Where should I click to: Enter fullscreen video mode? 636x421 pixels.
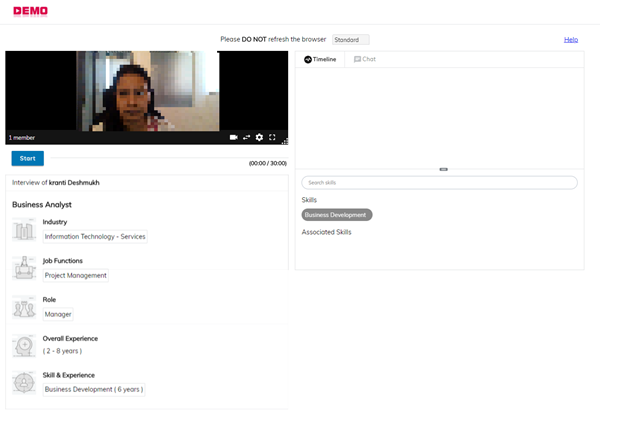(272, 137)
